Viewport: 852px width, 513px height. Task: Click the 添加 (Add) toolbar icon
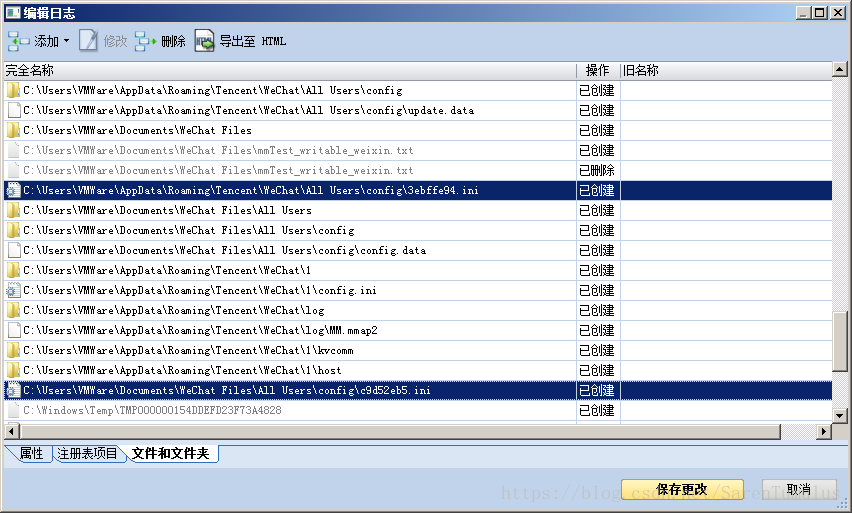coord(18,41)
